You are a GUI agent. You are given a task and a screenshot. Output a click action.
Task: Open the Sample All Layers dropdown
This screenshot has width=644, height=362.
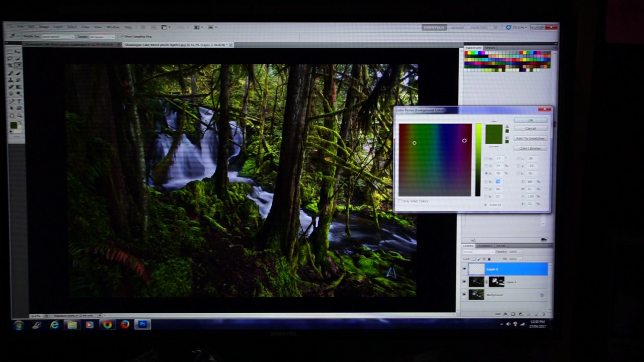102,37
